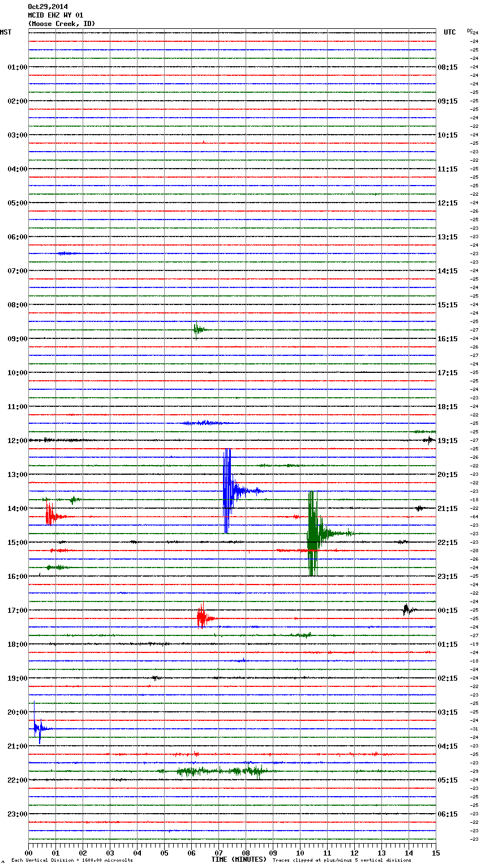Click the vertical division microvolts footnote
Viewport: 481px width, 868px height.
tap(72, 860)
